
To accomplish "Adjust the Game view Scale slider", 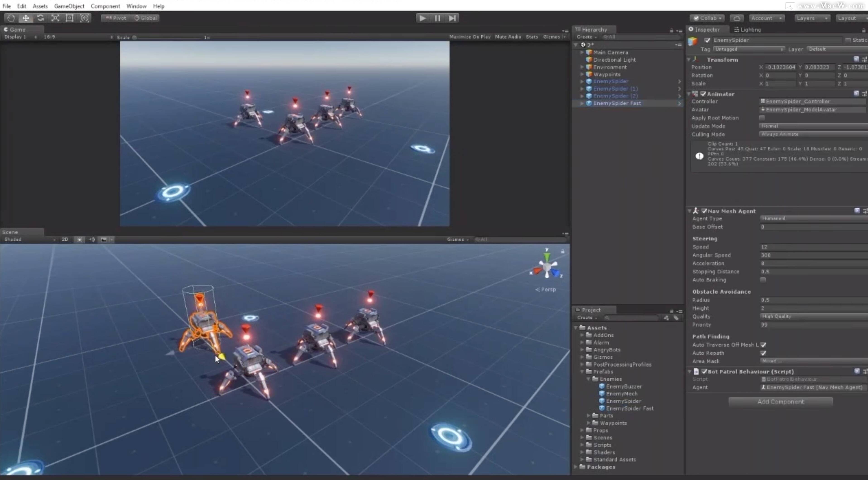I will pyautogui.click(x=135, y=37).
